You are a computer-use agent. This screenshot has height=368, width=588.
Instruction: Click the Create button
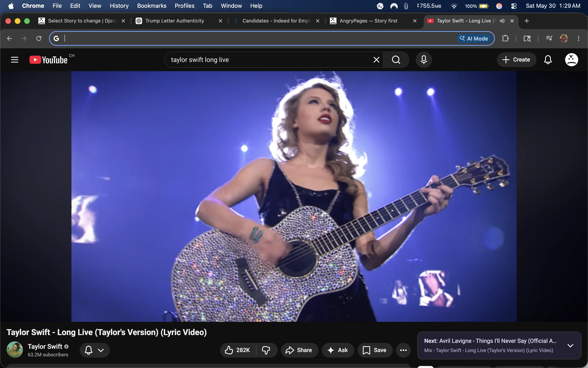(x=516, y=60)
